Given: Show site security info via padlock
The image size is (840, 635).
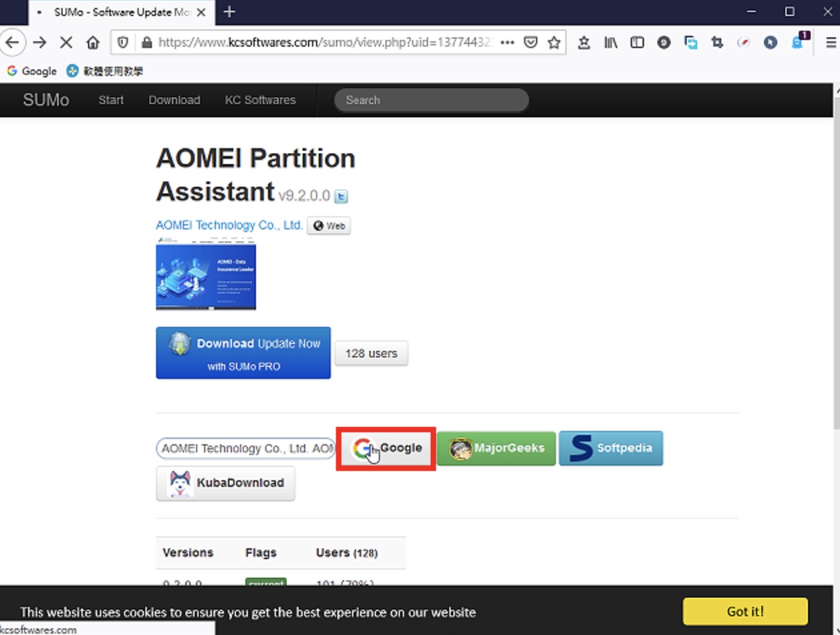Looking at the screenshot, I should (x=147, y=43).
